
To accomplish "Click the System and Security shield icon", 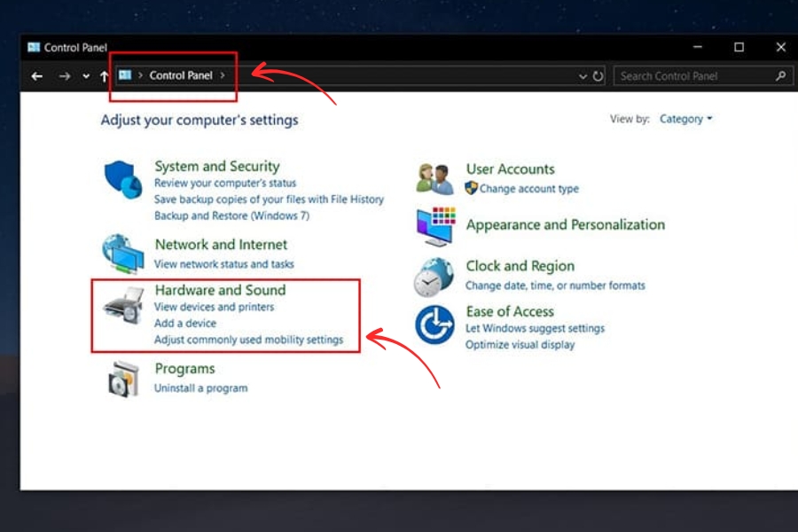I will [122, 181].
